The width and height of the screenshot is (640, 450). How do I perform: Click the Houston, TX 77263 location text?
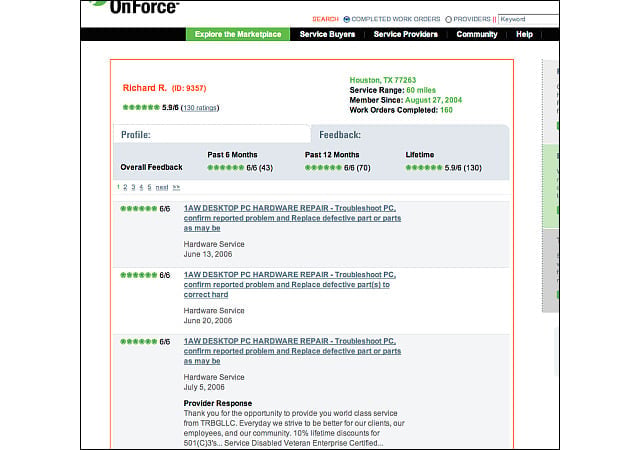[383, 80]
